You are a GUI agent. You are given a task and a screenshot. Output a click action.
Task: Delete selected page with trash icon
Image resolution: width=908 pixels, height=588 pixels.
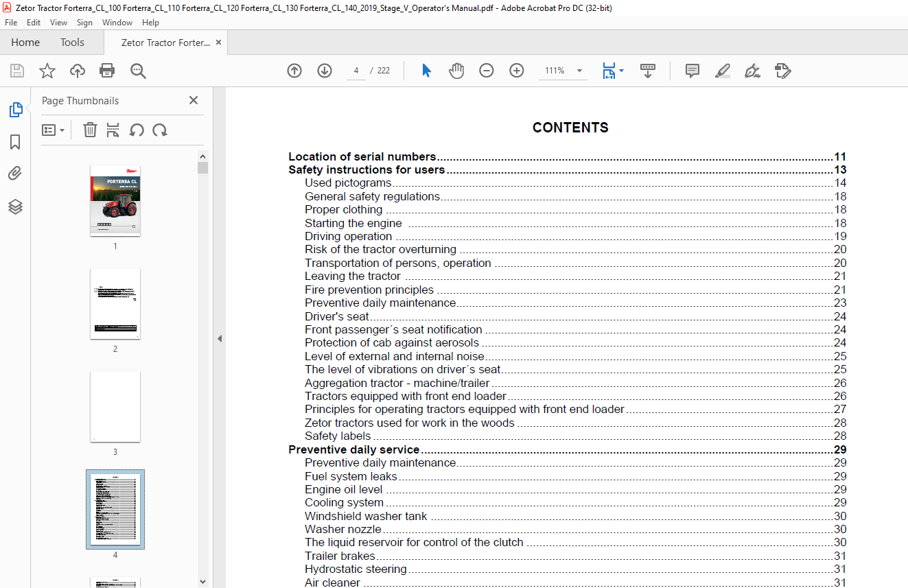90,130
